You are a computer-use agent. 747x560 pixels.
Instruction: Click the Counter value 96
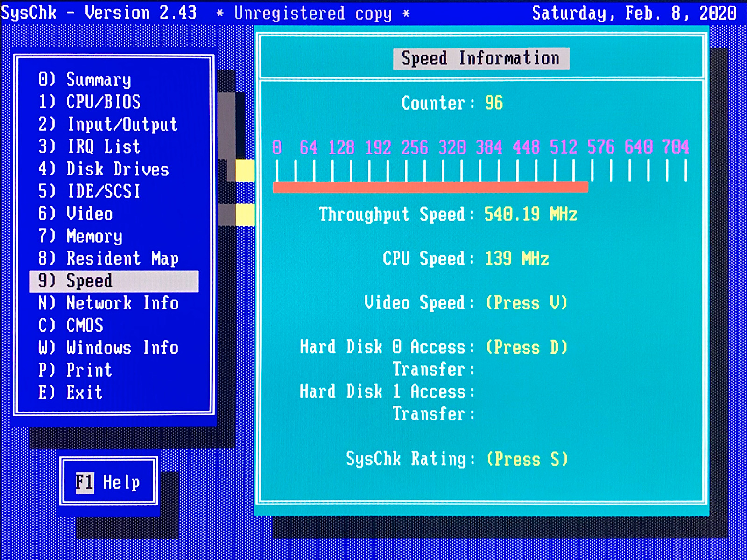494,103
